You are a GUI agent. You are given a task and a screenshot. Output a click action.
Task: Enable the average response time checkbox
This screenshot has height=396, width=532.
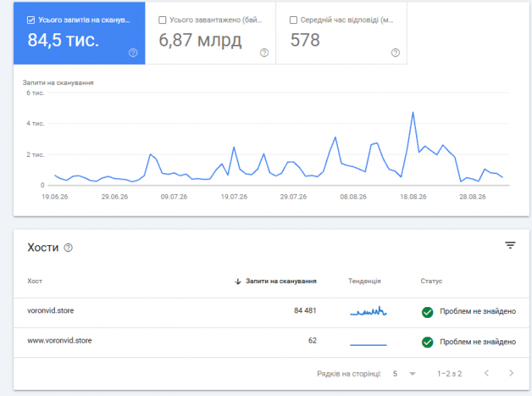click(x=294, y=20)
